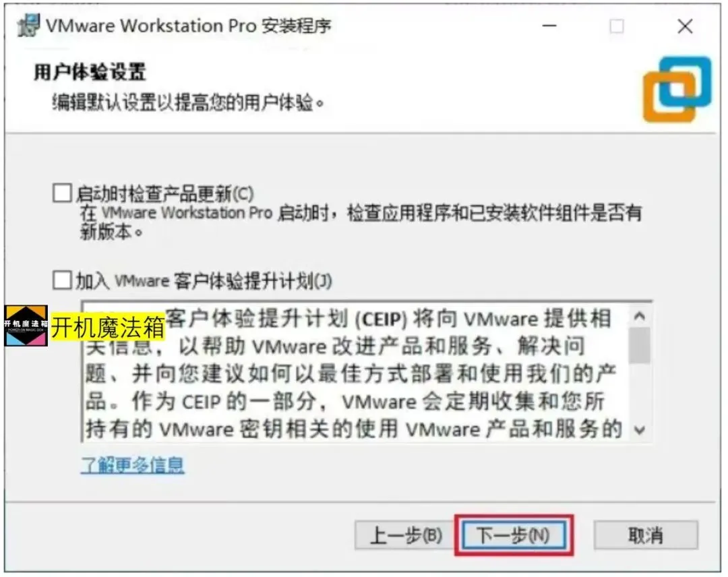Screen dimensions: 728x577
Task: Click the 开机魔法箱 watermark logo
Action: click(26, 326)
